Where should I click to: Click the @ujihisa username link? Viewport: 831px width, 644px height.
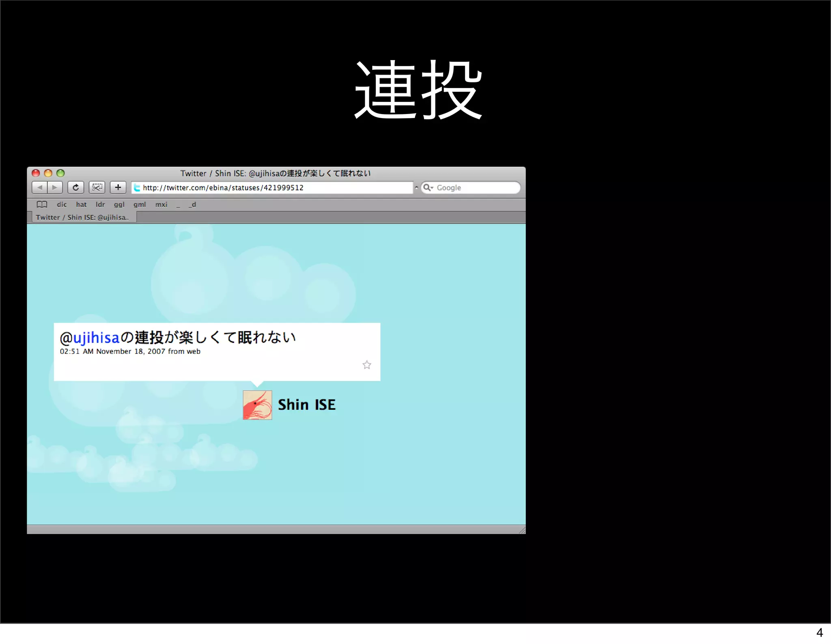pos(96,338)
